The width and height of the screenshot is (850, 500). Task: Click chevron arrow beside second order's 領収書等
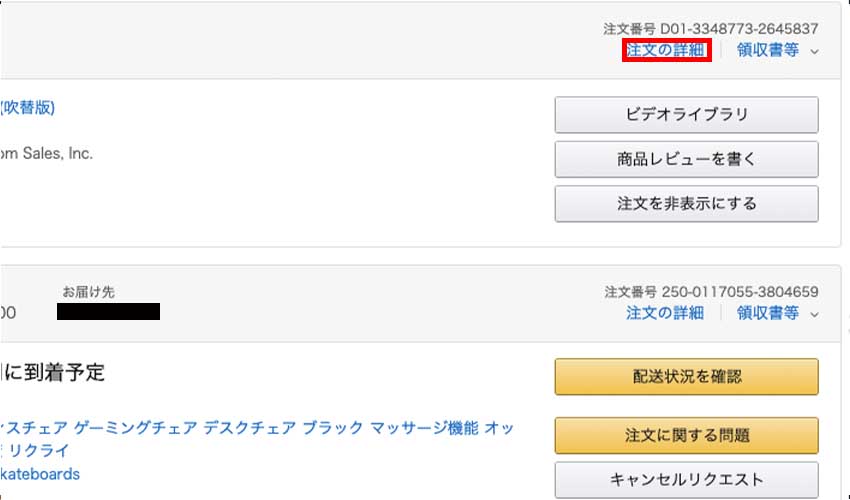[814, 314]
